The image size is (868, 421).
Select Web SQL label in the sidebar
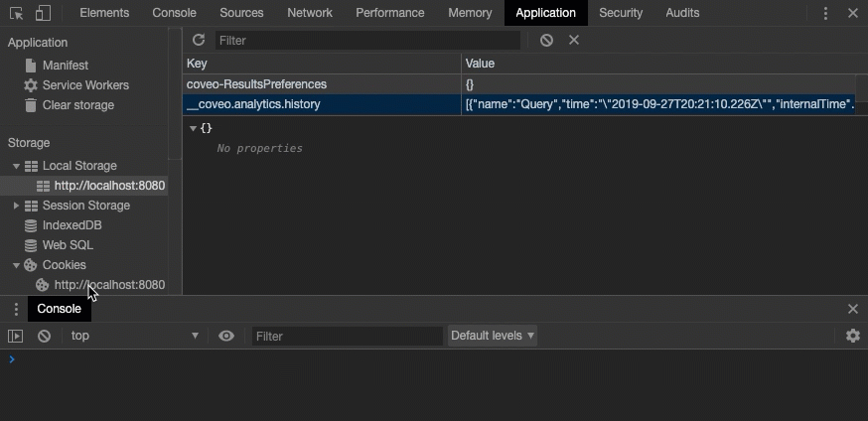(68, 245)
